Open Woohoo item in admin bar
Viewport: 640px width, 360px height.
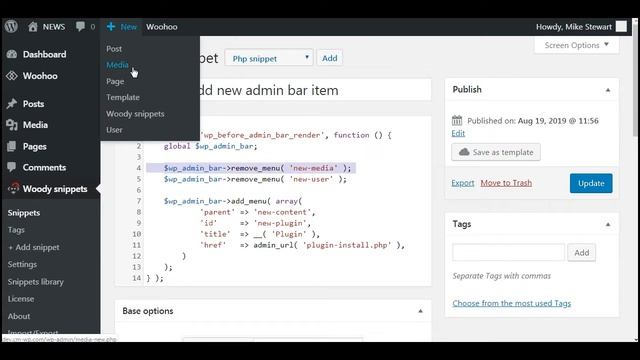click(162, 27)
